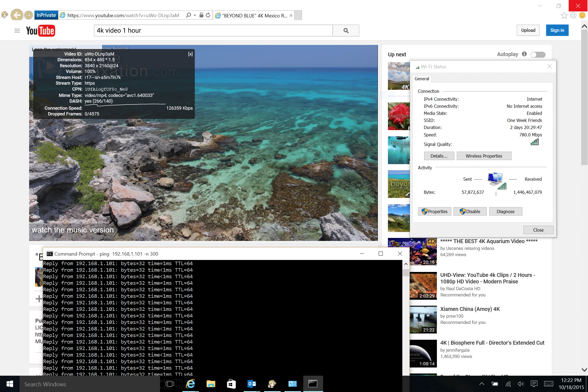Image resolution: width=588 pixels, height=392 pixels.
Task: Click the YouTube search magnifier button
Action: [x=346, y=30]
